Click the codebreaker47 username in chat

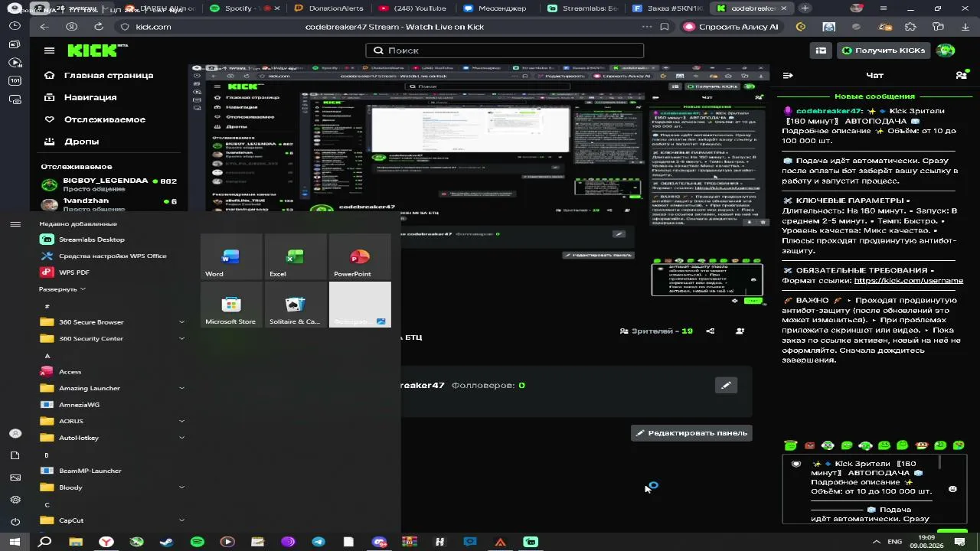pos(829,111)
